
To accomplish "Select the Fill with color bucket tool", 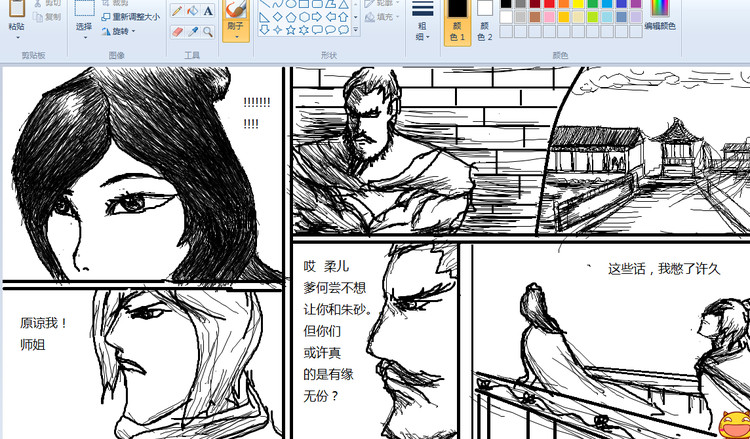I will [x=192, y=11].
